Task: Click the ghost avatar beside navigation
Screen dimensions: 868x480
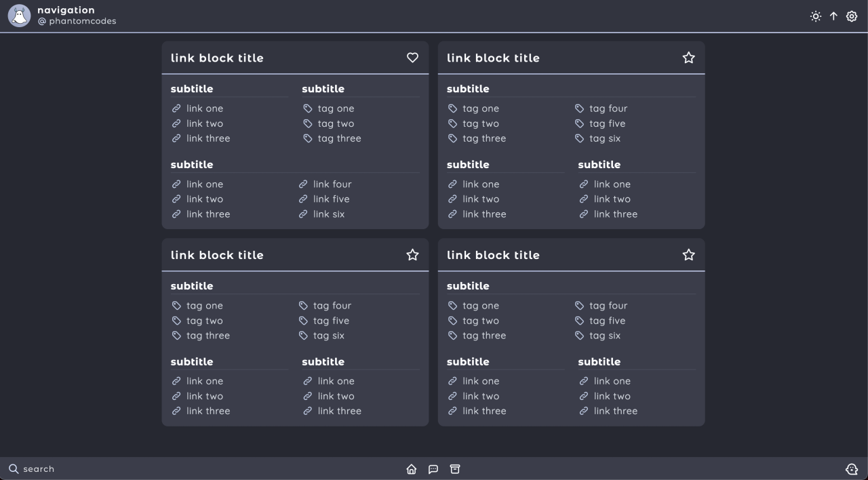Action: tap(19, 16)
